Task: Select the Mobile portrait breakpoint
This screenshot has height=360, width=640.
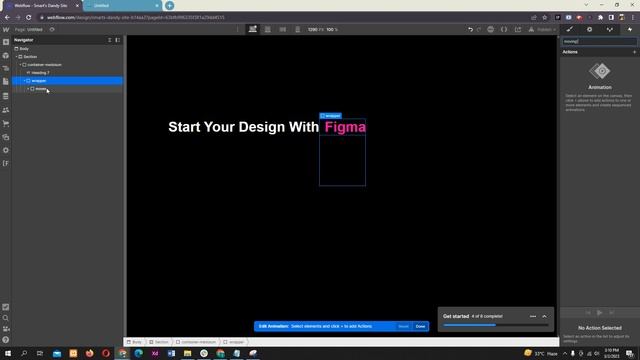Action: (298, 29)
